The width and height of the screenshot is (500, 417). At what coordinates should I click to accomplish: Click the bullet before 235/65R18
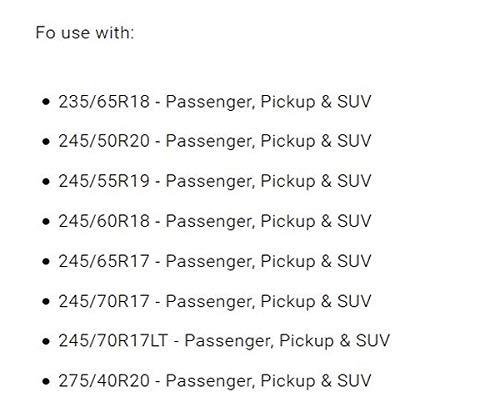coord(46,102)
